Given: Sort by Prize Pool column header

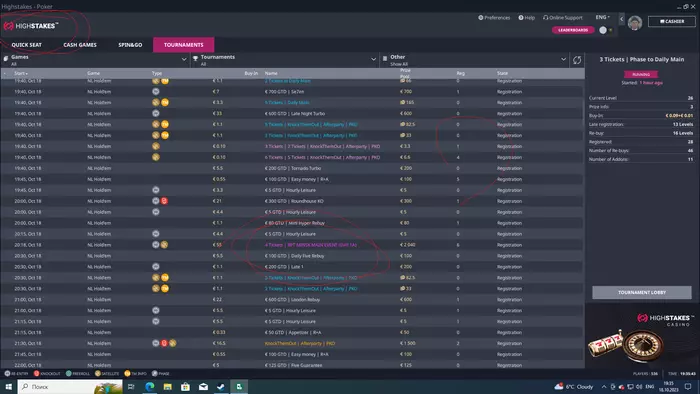Looking at the screenshot, I should tap(405, 73).
